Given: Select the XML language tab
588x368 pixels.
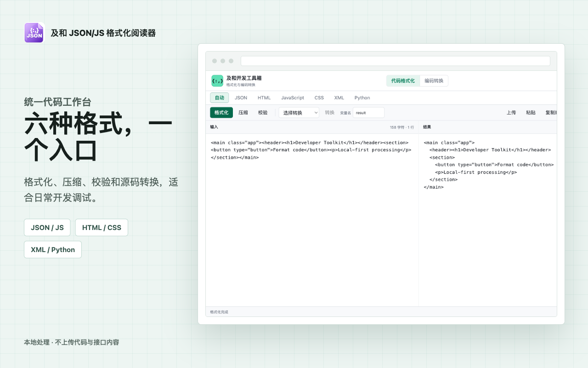Looking at the screenshot, I should [339, 98].
